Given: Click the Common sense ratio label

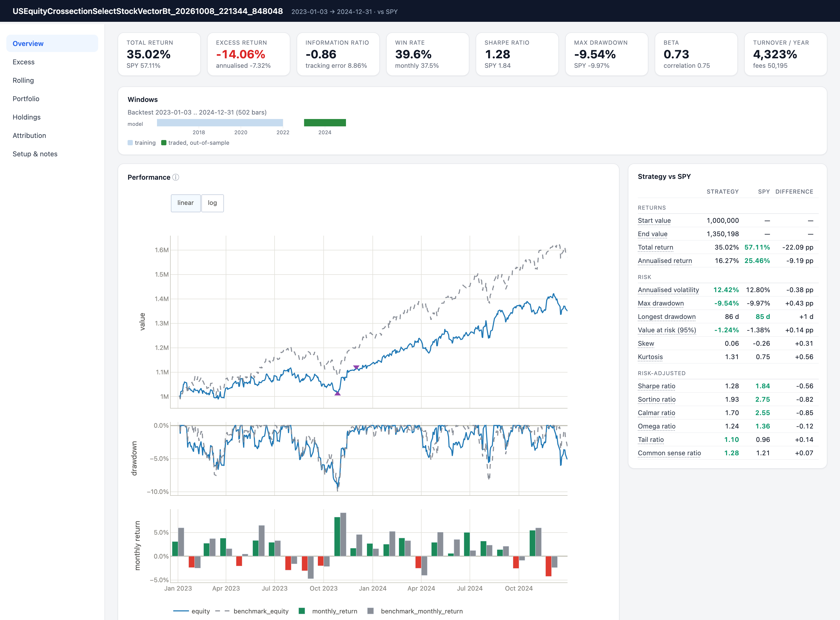Looking at the screenshot, I should coord(669,453).
